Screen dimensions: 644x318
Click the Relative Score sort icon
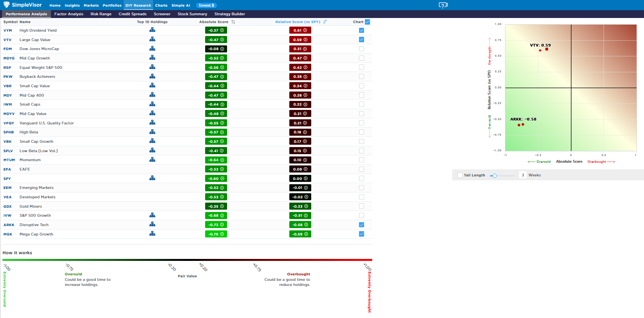[x=325, y=22]
